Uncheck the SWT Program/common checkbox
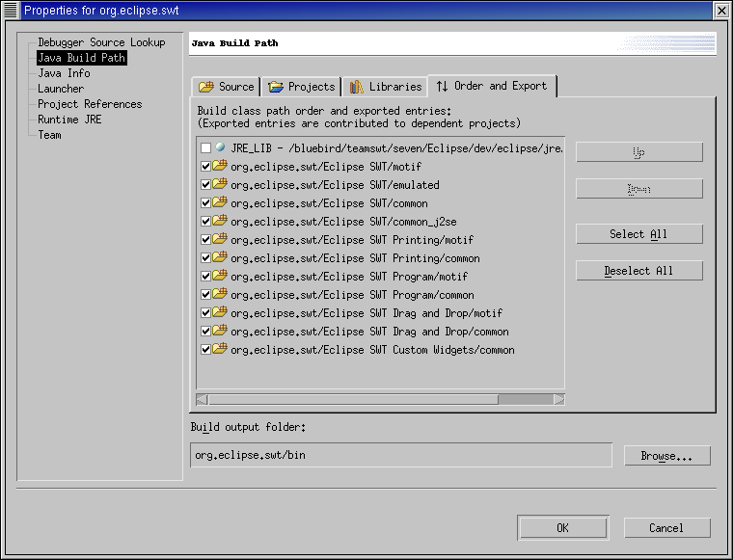This screenshot has height=560, width=733. click(x=205, y=294)
